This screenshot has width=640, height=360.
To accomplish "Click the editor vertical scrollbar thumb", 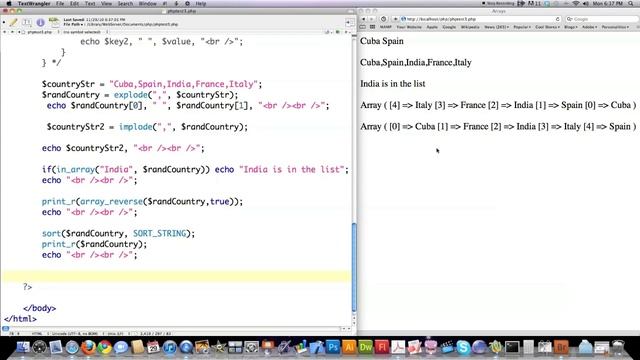I will tap(354, 267).
